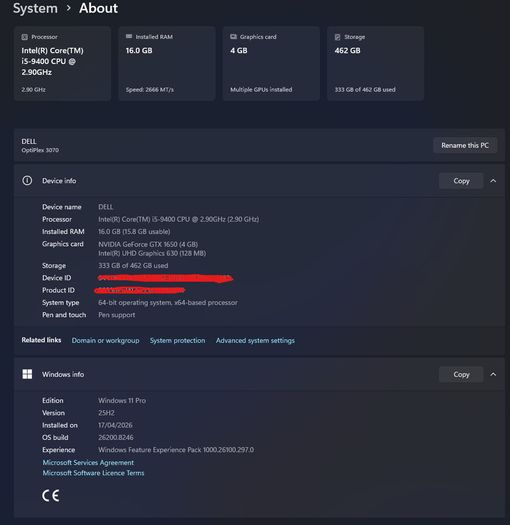Open the Processor summary card
The width and height of the screenshot is (510, 525).
pos(62,63)
